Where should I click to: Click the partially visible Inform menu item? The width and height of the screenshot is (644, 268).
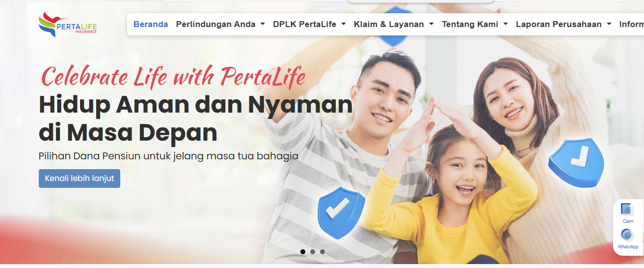pyautogui.click(x=631, y=24)
